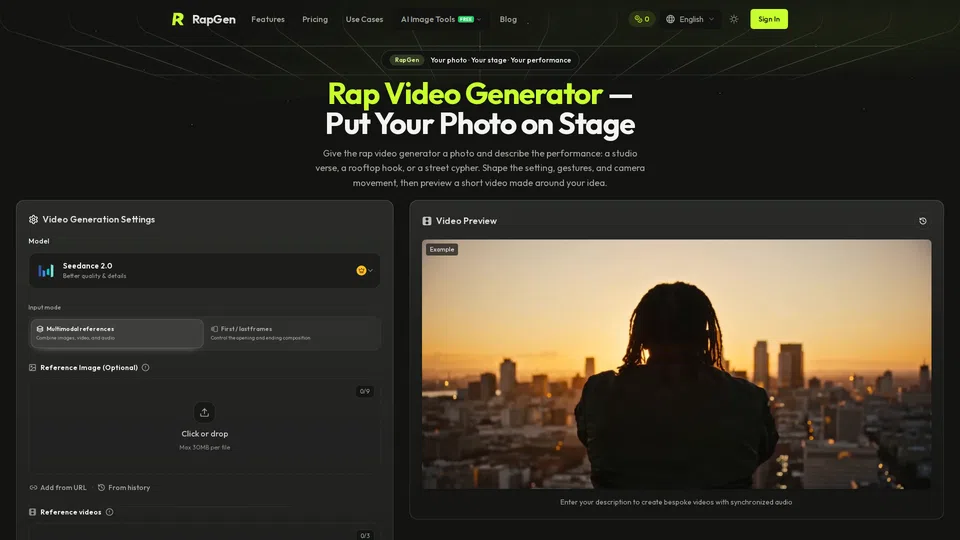Image resolution: width=960 pixels, height=540 pixels.
Task: Click the FREE badge on AI Image Tools
Action: pos(466,19)
